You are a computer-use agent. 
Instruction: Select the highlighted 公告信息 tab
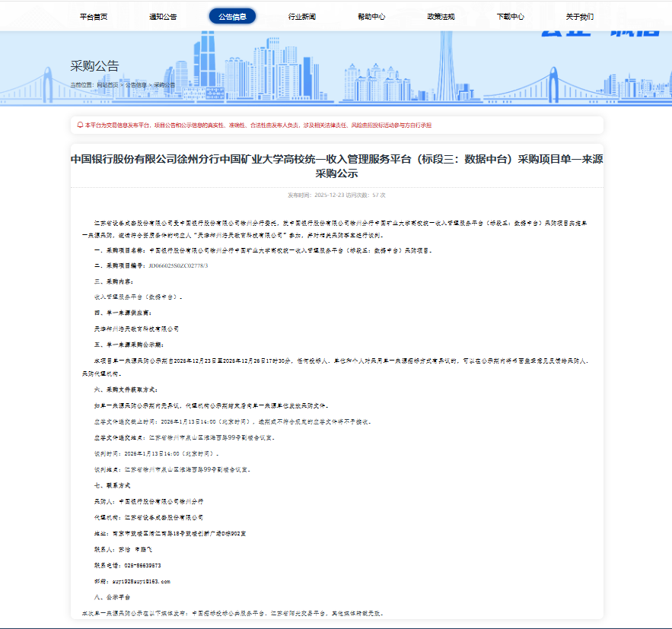232,16
